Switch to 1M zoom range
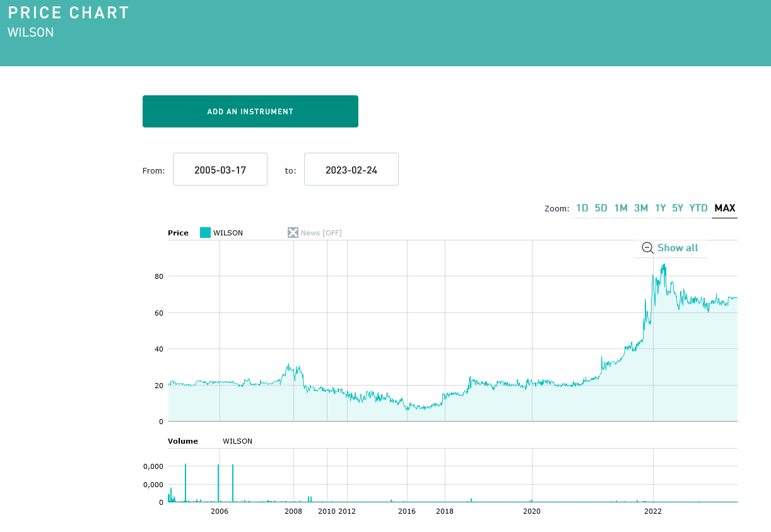The width and height of the screenshot is (771, 532). point(621,208)
